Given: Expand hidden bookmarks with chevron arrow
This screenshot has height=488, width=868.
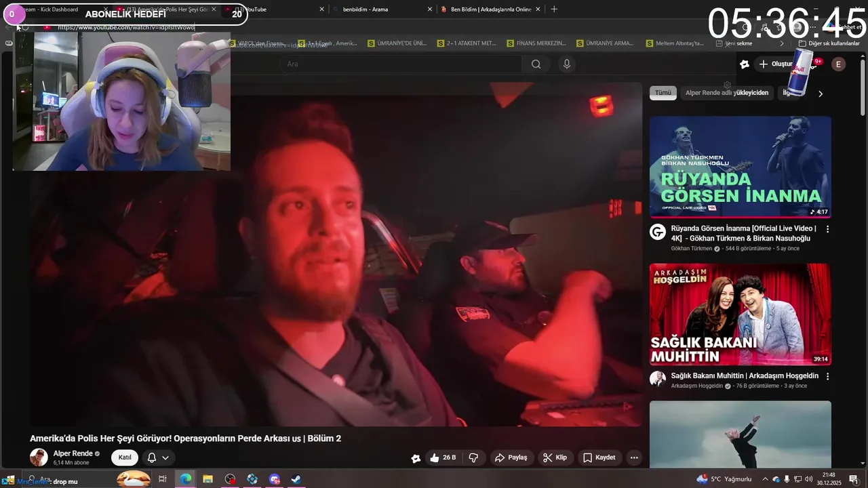Looking at the screenshot, I should (782, 43).
